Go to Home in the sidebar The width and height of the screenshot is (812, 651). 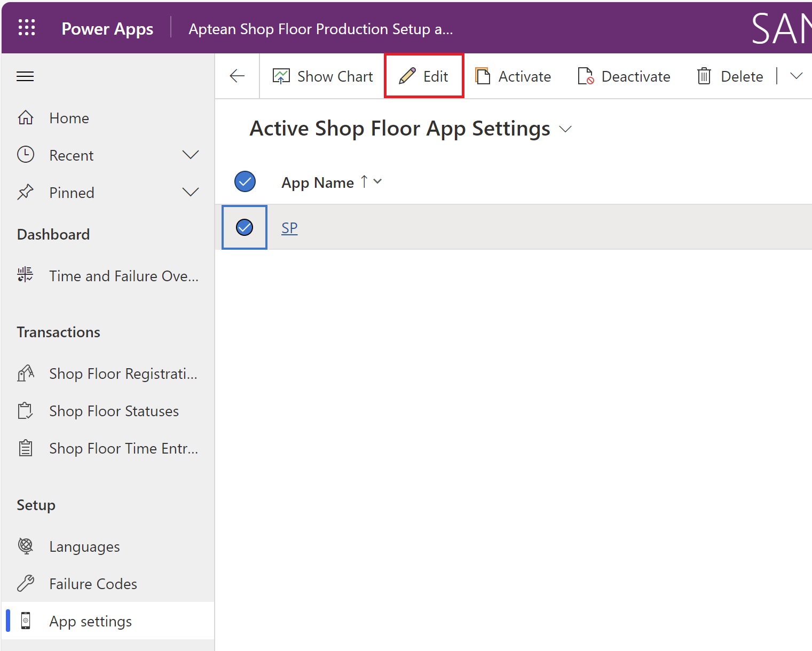pos(69,118)
